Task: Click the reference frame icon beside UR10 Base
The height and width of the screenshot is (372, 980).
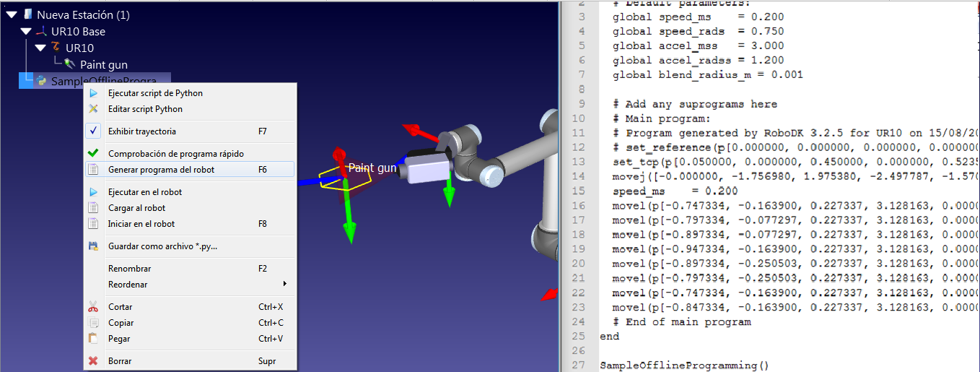Action: point(42,31)
